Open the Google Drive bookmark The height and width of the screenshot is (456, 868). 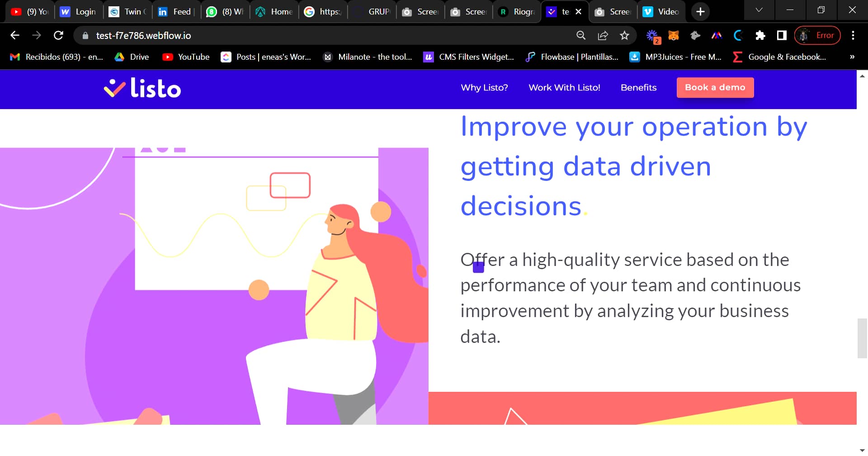(131, 57)
